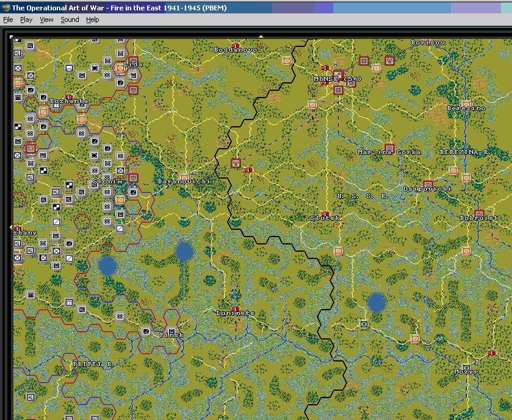Select the Soviet cavalry unit south of Slutsk
The width and height of the screenshot is (512, 420).
pos(338,251)
